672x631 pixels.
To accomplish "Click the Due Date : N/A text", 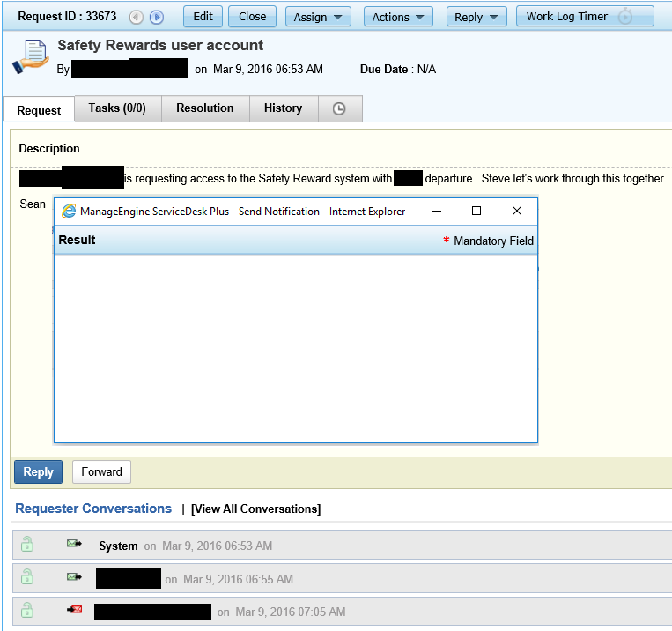I will [398, 69].
